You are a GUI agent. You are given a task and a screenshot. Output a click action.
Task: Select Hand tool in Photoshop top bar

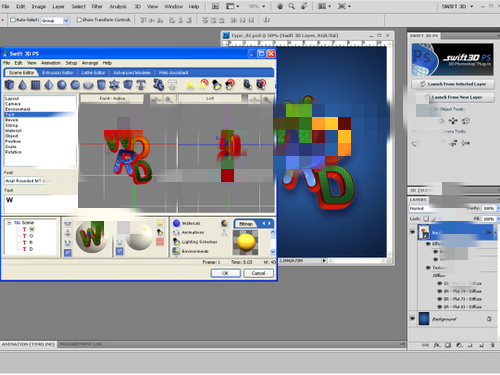pyautogui.click(x=280, y=6)
